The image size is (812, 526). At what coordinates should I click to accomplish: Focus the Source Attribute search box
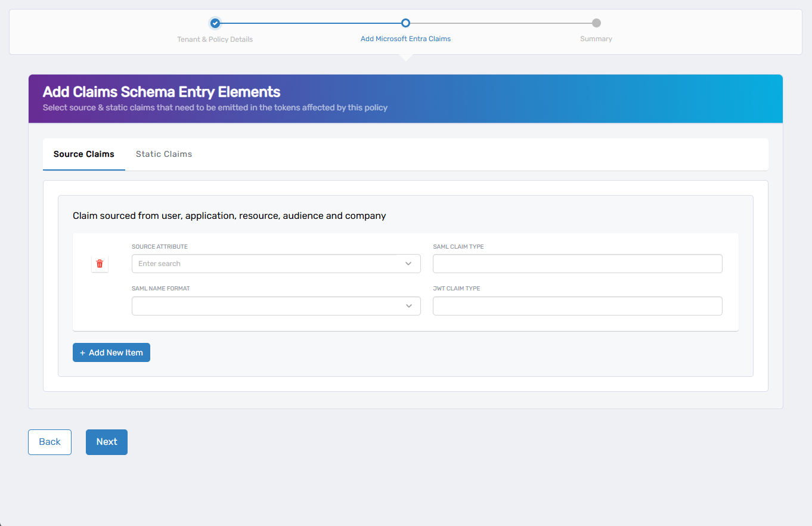265,264
